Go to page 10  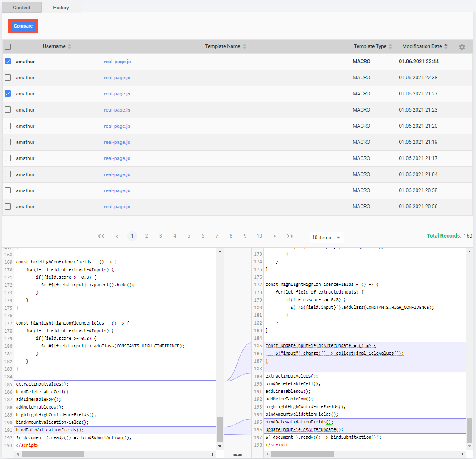point(259,236)
